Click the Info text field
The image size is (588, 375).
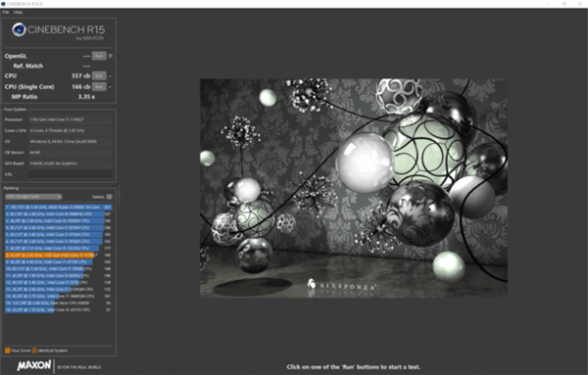click(71, 174)
